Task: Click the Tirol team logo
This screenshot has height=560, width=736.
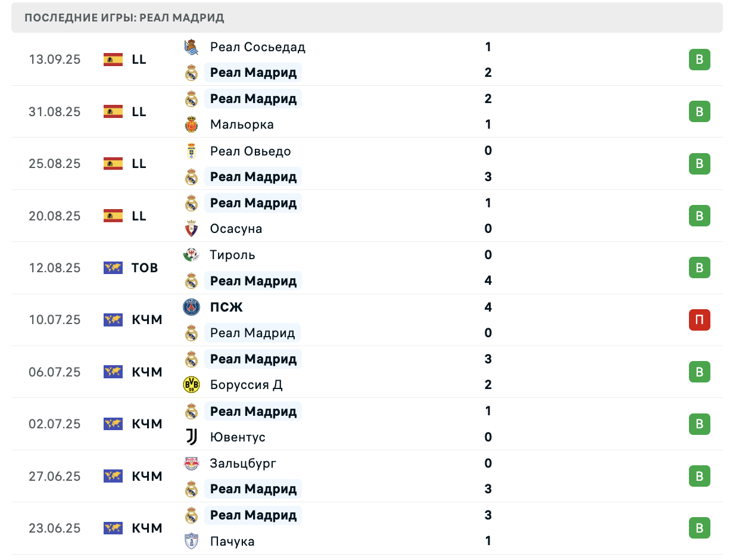Action: click(191, 255)
